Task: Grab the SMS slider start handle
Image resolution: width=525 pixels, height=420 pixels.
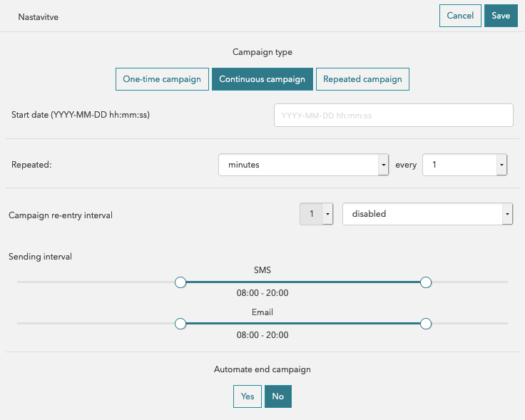Action: [180, 282]
